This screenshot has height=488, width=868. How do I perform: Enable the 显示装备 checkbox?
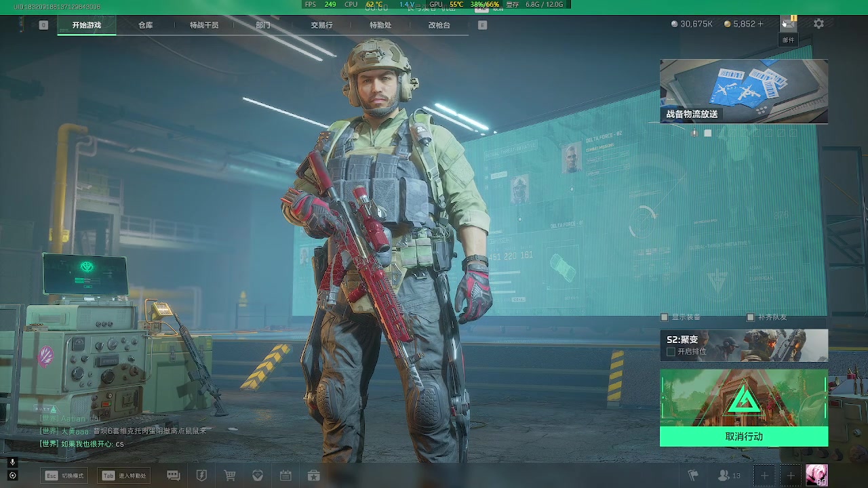coord(665,317)
